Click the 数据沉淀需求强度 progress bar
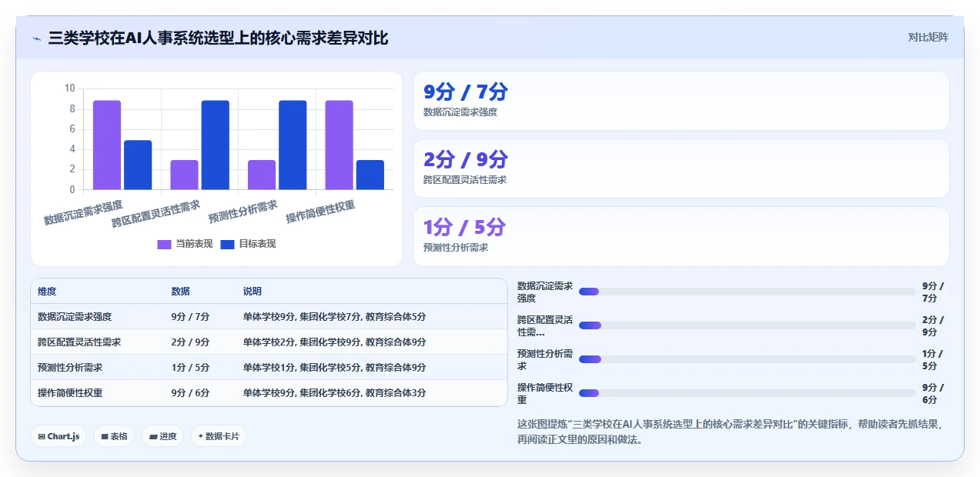This screenshot has width=980, height=477. click(x=748, y=292)
